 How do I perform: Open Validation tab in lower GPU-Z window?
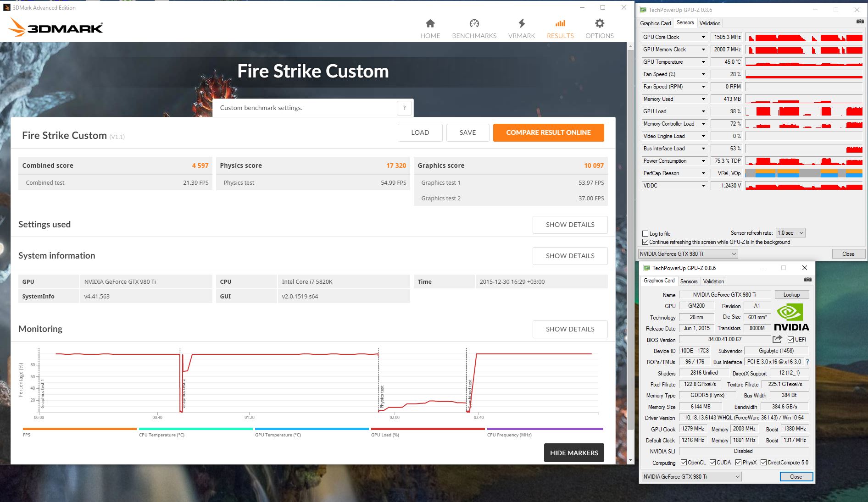713,281
